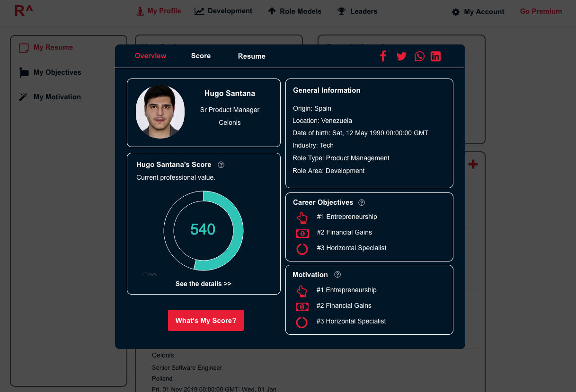The width and height of the screenshot is (576, 392).
Task: Click the My Resume note icon in sidebar
Action: [24, 48]
